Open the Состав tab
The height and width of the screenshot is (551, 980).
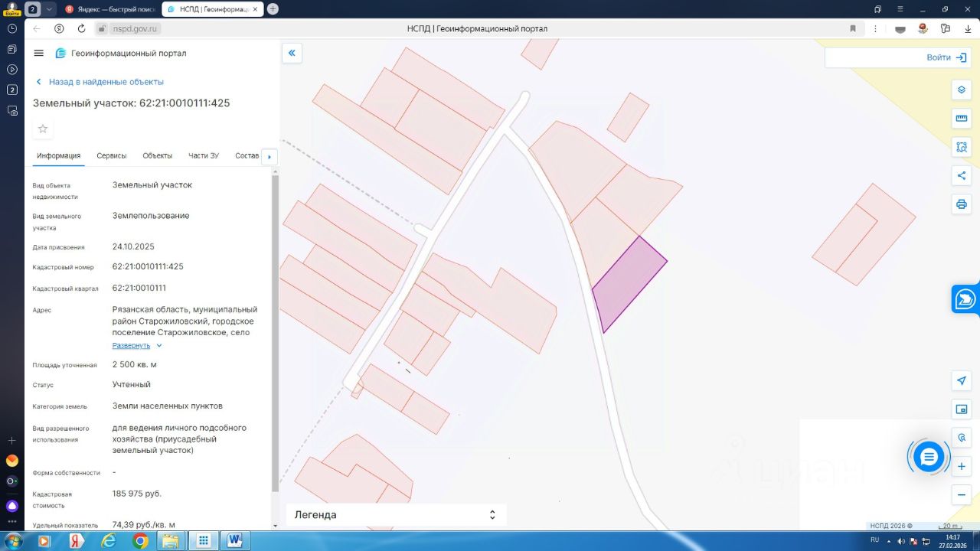[x=247, y=155]
